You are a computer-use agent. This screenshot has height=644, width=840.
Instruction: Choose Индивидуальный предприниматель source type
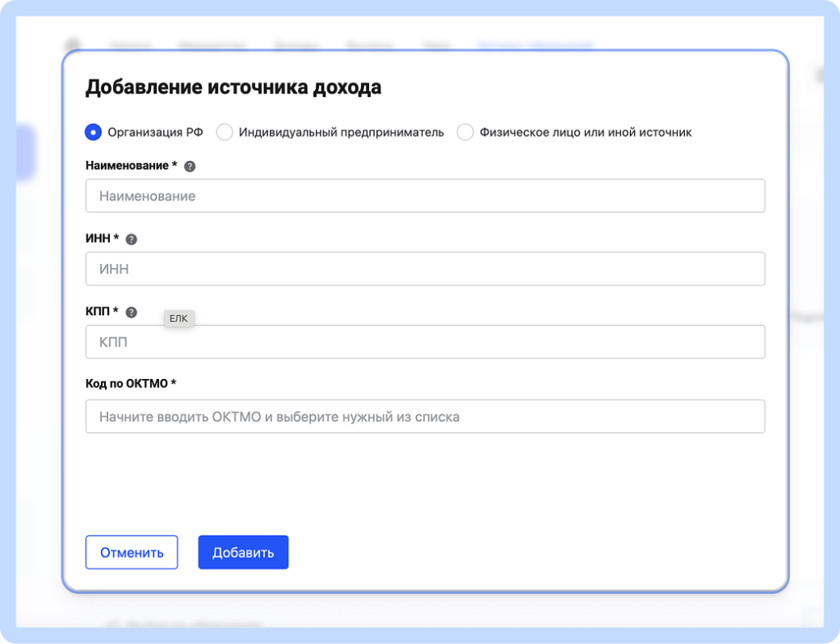click(225, 132)
